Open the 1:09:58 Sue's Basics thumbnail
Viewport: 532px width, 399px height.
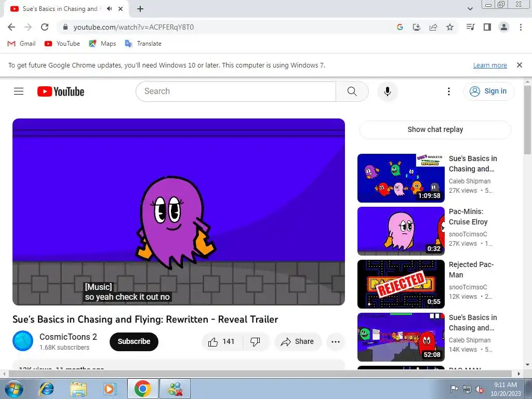point(401,178)
